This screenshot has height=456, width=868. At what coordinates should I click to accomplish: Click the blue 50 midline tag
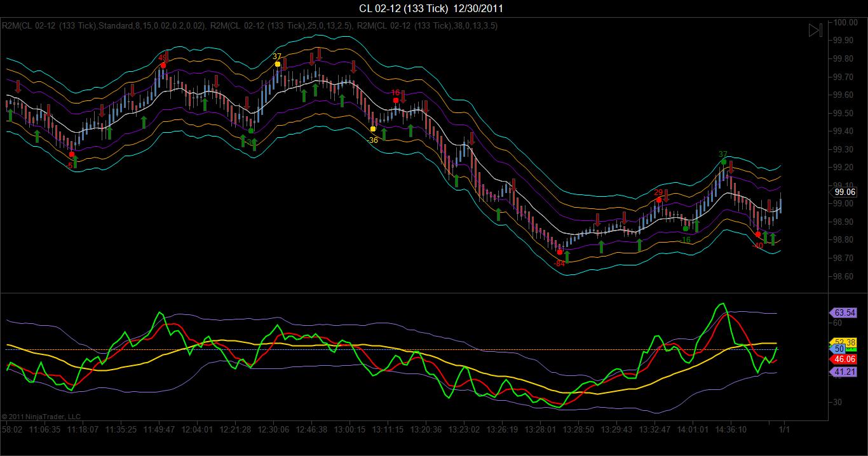[838, 349]
